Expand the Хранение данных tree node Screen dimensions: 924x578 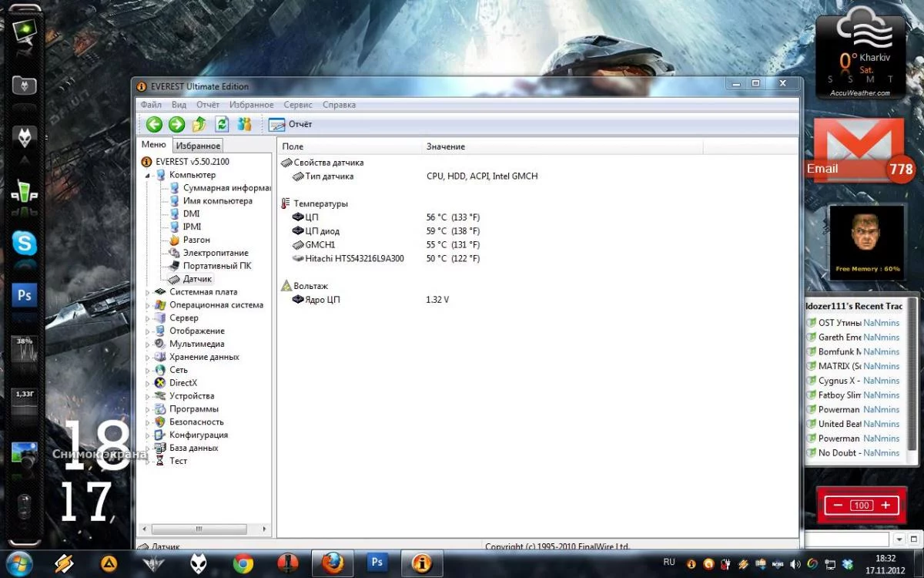148,357
